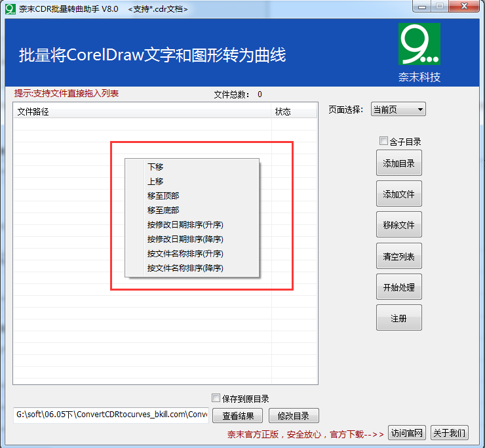The height and width of the screenshot is (448, 485).
Task: Click the app icon in the title bar
Action: click(x=10, y=9)
